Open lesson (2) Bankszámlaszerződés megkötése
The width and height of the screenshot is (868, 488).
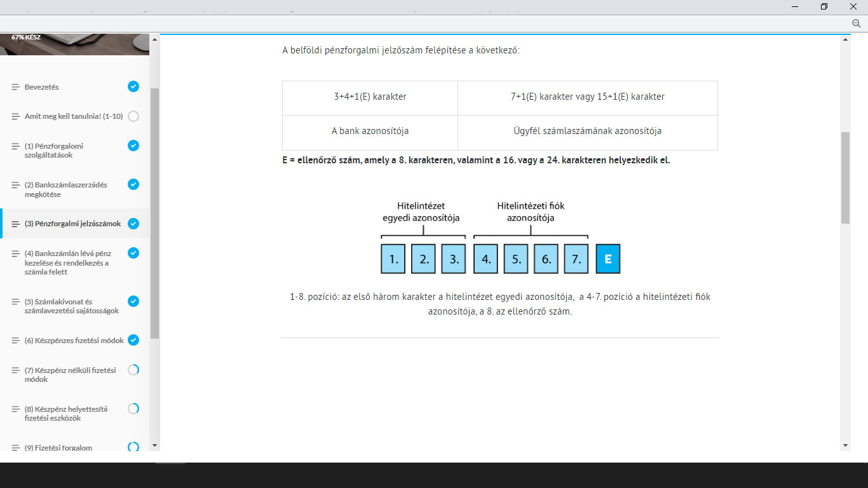66,189
